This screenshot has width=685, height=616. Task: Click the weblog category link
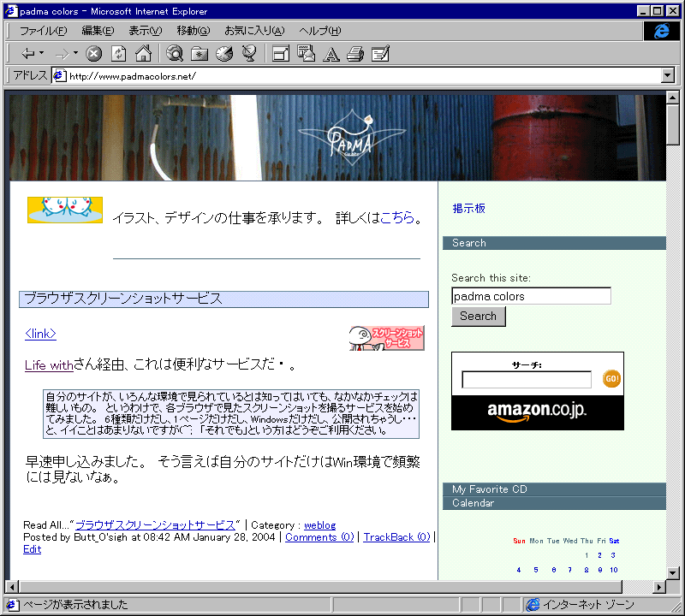(x=319, y=525)
